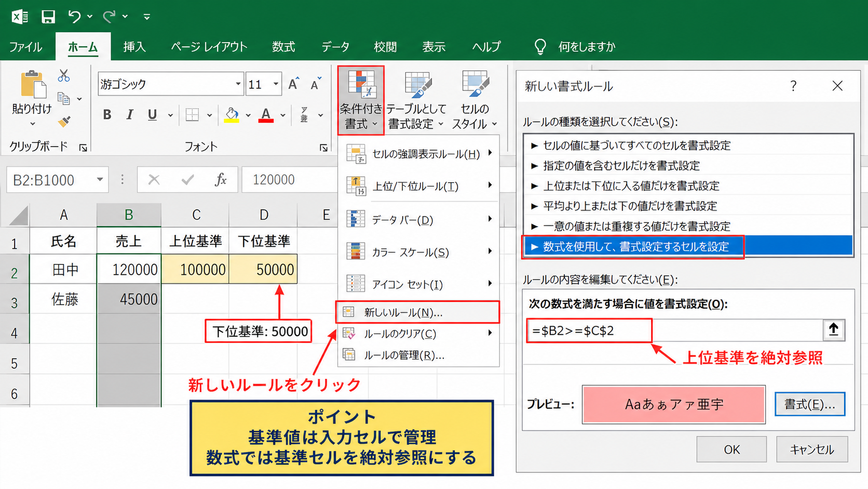Open 上位/下位ルール submenu
The width and height of the screenshot is (868, 489).
pyautogui.click(x=419, y=186)
